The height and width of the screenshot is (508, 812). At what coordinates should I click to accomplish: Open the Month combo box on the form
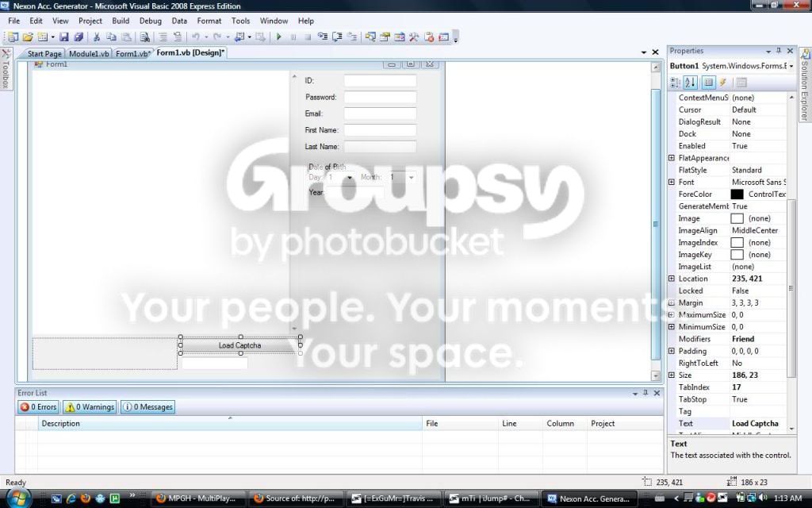pos(412,177)
